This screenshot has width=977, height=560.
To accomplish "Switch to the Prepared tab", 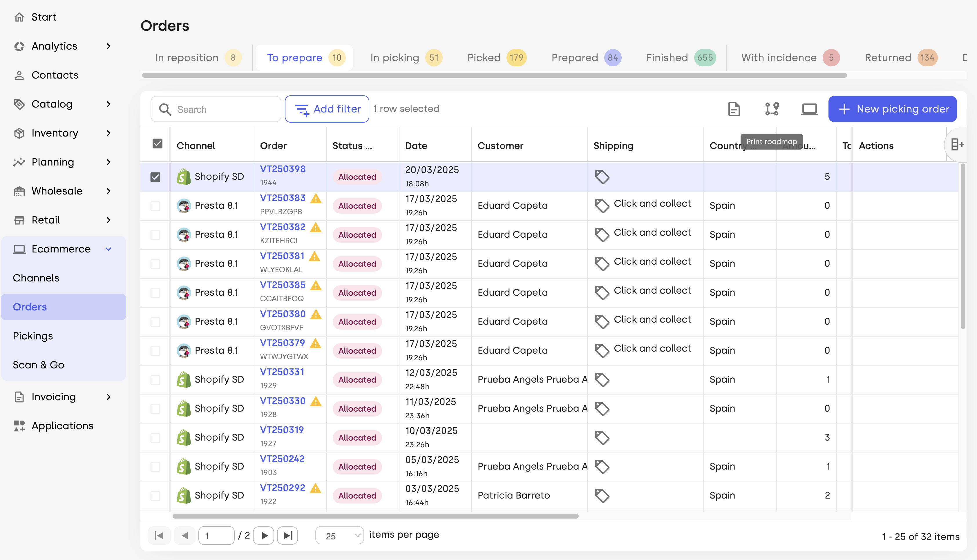I will (586, 58).
